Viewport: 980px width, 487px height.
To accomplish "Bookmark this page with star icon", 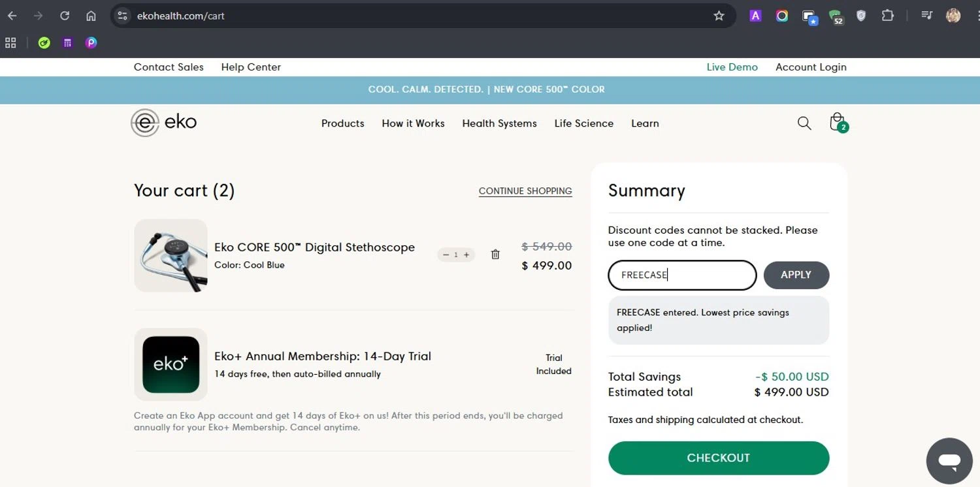I will [x=719, y=16].
